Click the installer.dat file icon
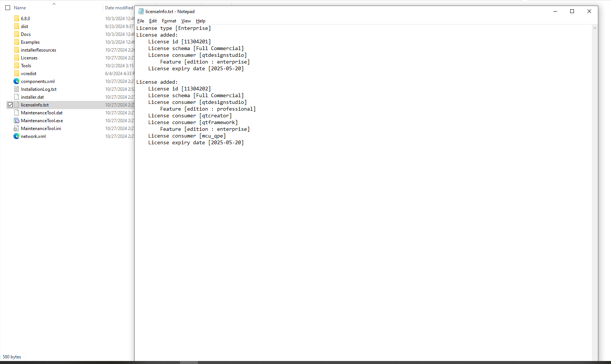 [x=16, y=97]
